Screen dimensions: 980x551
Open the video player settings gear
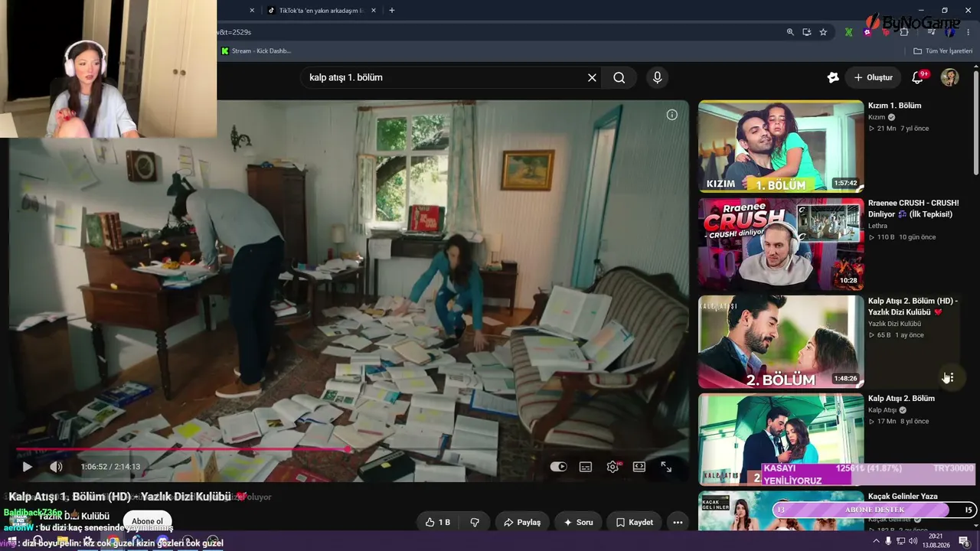612,467
